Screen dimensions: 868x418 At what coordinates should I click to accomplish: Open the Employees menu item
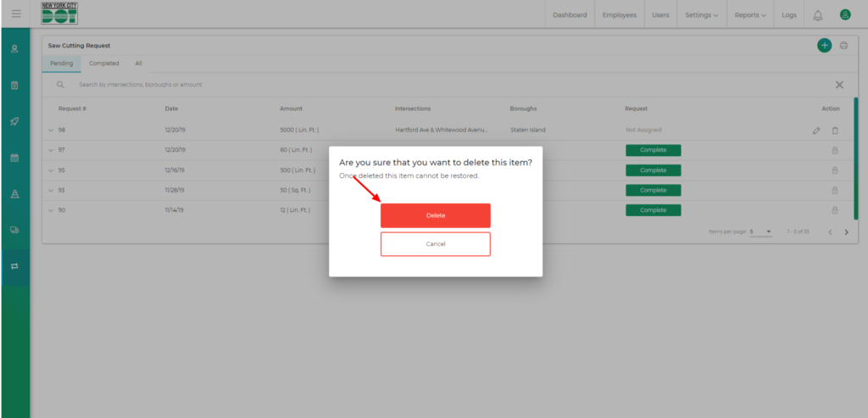pos(620,15)
